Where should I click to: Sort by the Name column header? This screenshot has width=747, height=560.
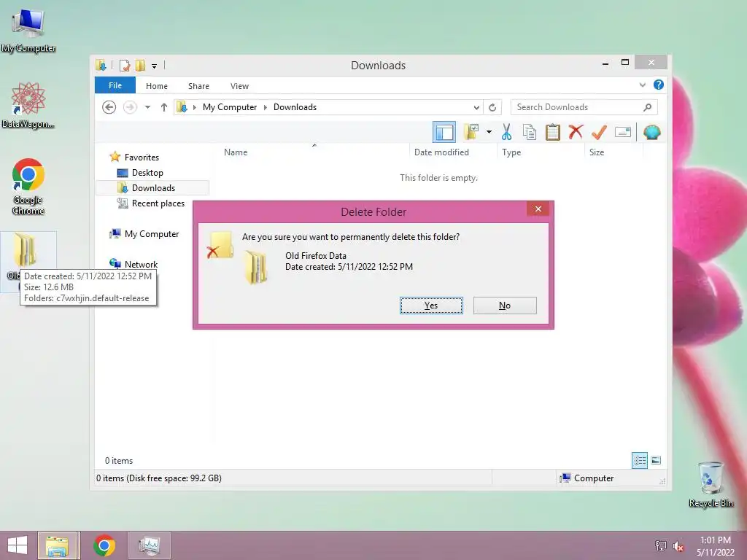(236, 152)
